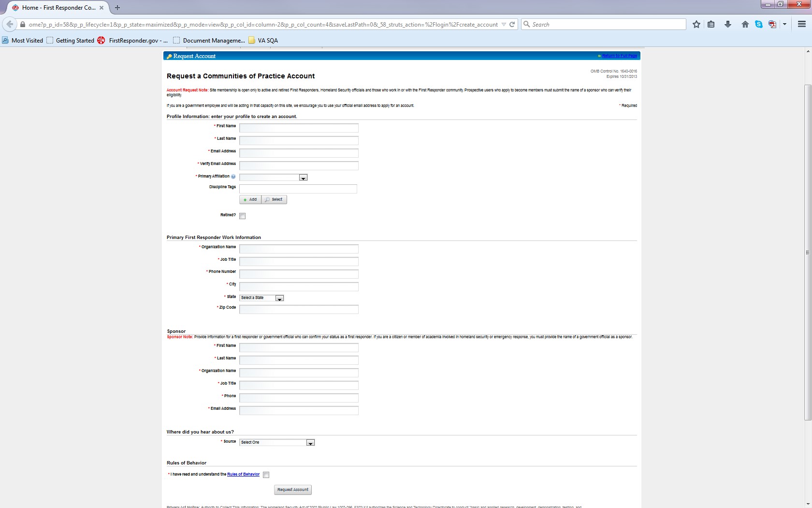
Task: Check the Retired checkbox
Action: point(243,216)
